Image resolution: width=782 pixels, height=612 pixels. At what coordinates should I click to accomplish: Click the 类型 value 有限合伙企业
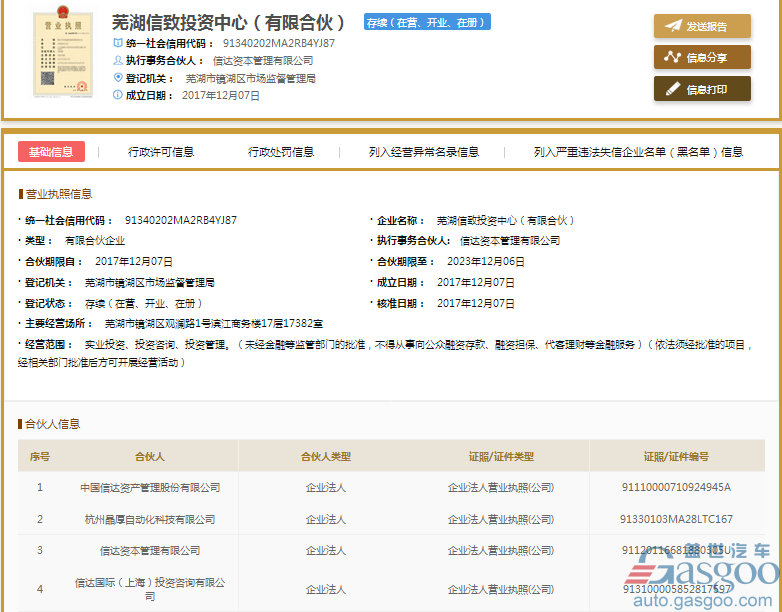pyautogui.click(x=95, y=241)
